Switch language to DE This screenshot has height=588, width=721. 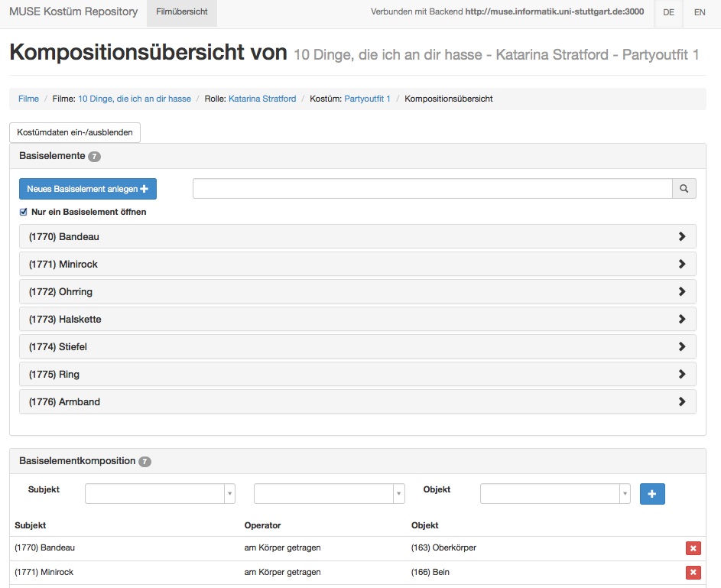pyautogui.click(x=668, y=12)
